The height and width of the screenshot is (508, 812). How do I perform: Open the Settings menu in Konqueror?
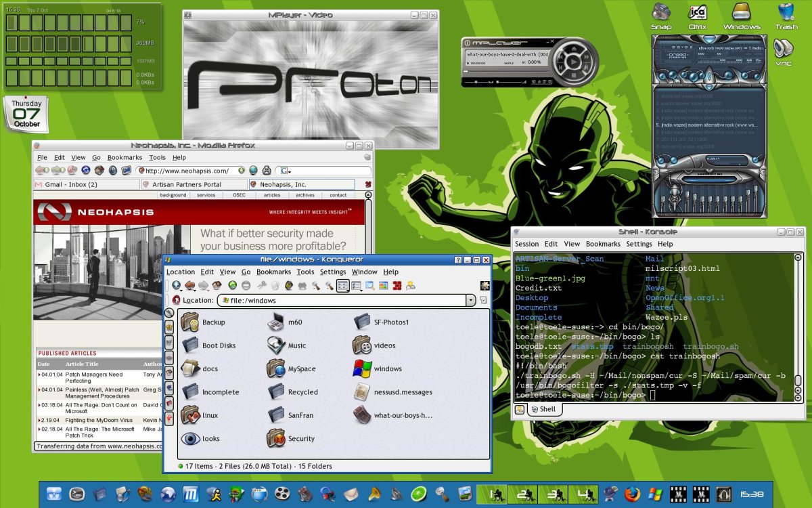click(x=333, y=272)
